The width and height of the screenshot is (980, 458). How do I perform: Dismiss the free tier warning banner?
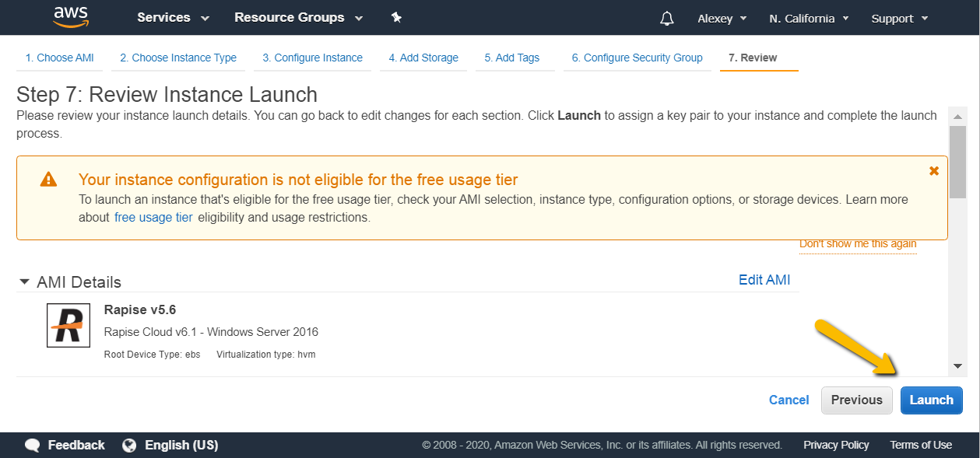point(934,171)
